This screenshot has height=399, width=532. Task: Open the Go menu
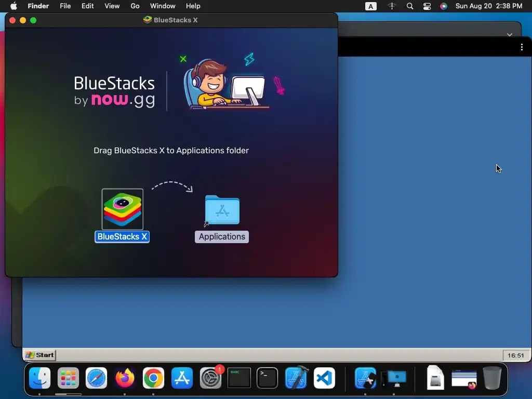point(135,6)
